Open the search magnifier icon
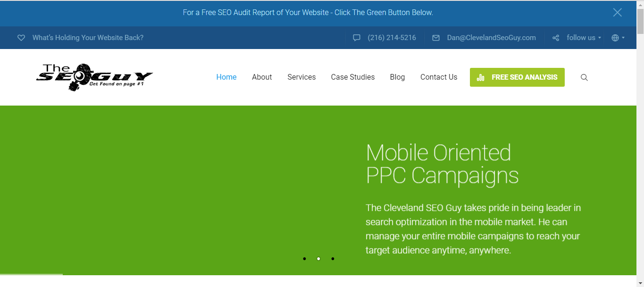This screenshot has width=644, height=287. tap(584, 77)
